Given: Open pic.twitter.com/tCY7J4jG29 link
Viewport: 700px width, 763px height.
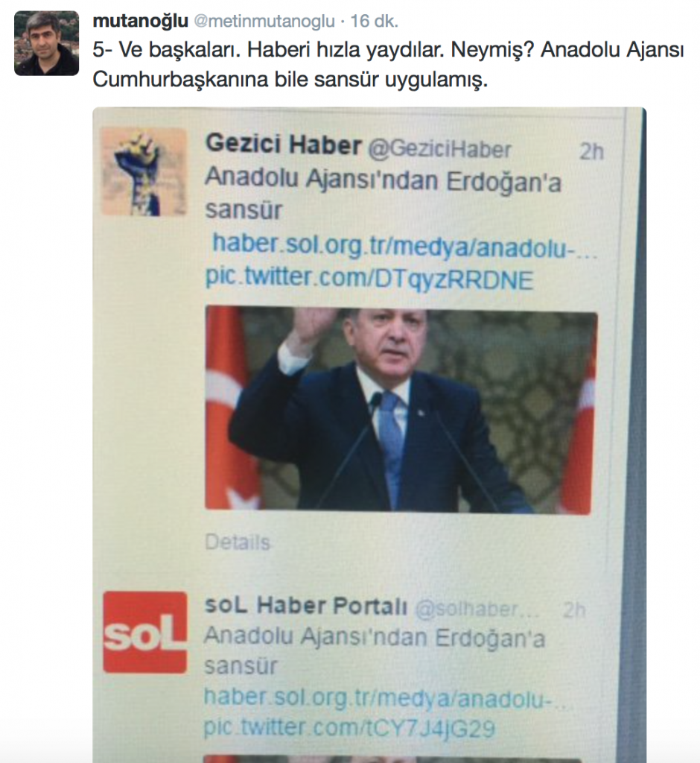Looking at the screenshot, I should pyautogui.click(x=349, y=729).
